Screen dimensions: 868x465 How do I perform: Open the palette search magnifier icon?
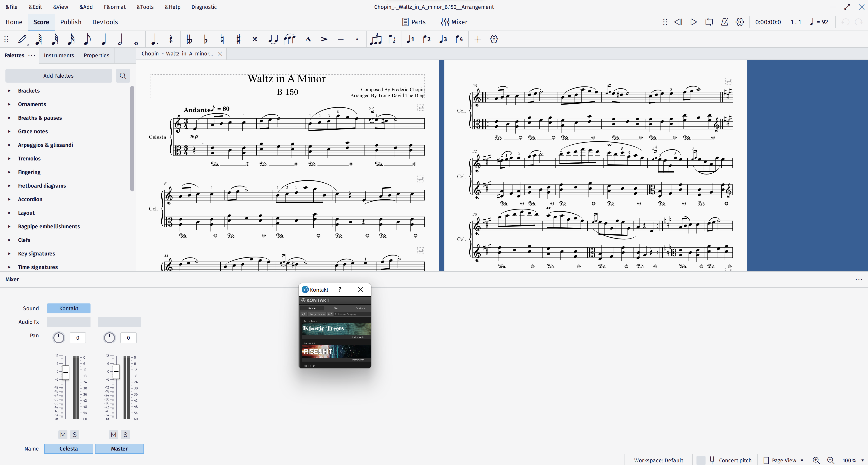pyautogui.click(x=123, y=76)
